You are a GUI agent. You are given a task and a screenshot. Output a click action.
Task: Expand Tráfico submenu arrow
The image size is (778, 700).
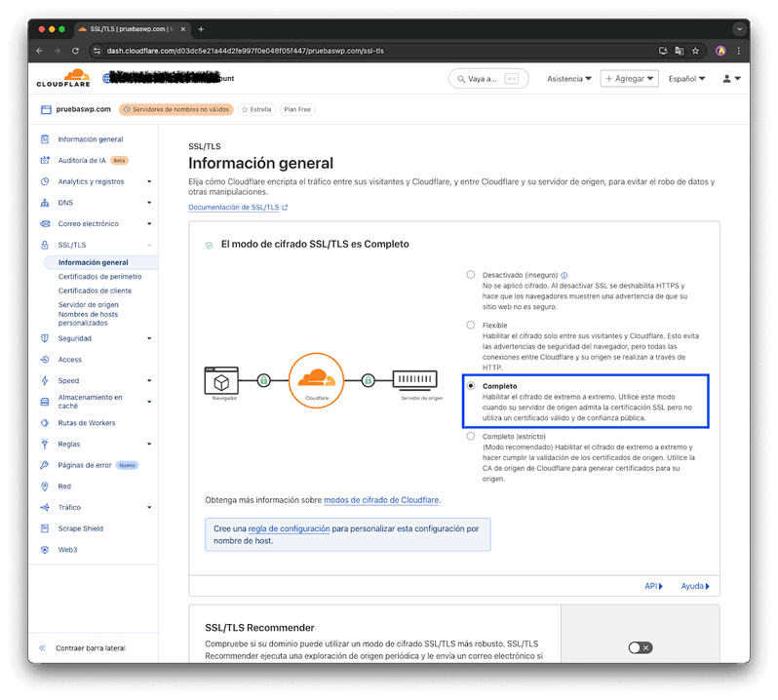tap(149, 508)
